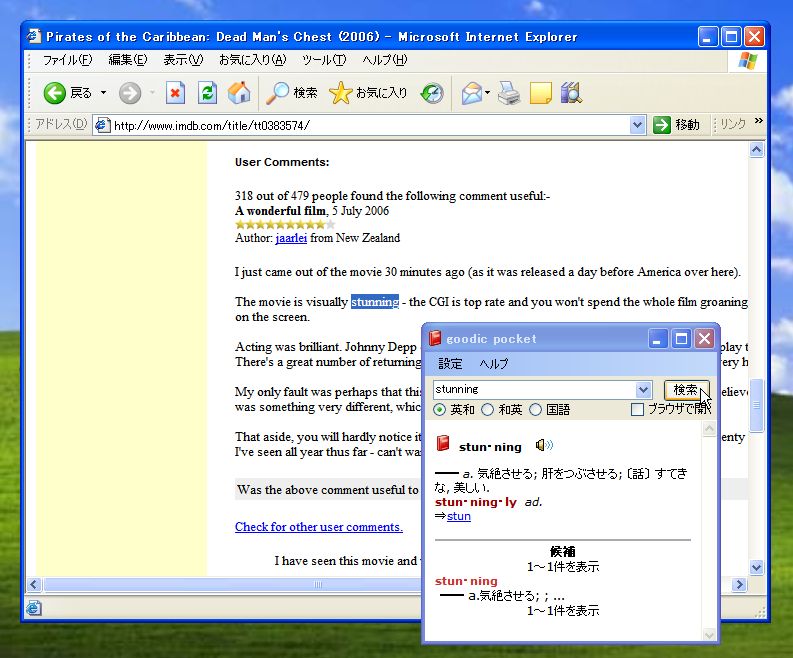Click the grayed Forward arrow button

click(130, 93)
